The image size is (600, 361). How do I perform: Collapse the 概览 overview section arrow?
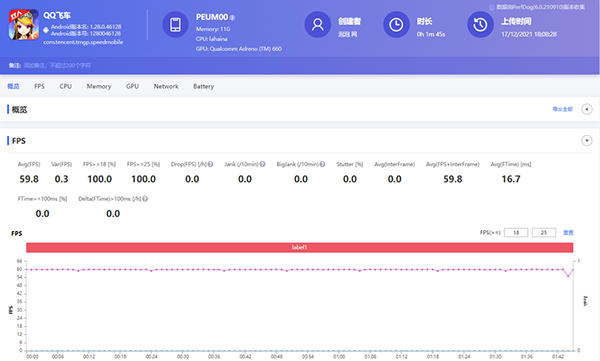pyautogui.click(x=587, y=109)
